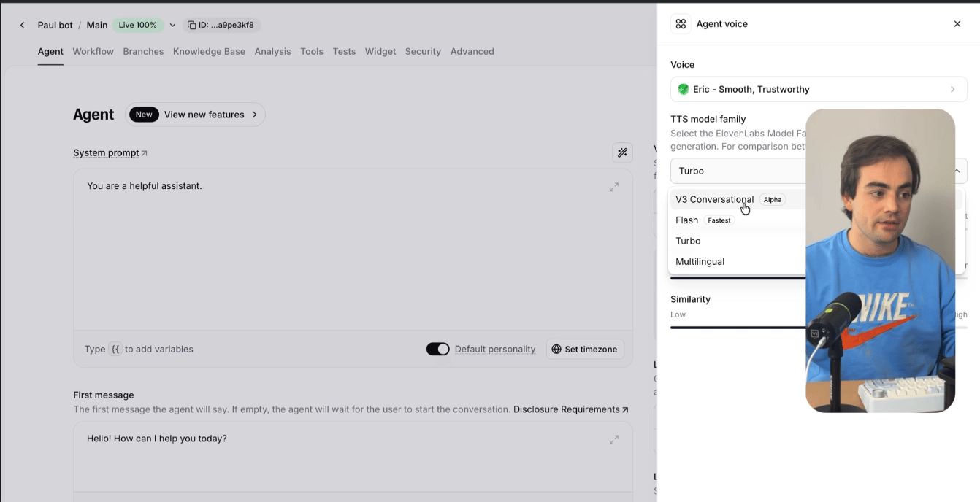
Task: Click the magic wand prompt generator icon
Action: pos(622,152)
